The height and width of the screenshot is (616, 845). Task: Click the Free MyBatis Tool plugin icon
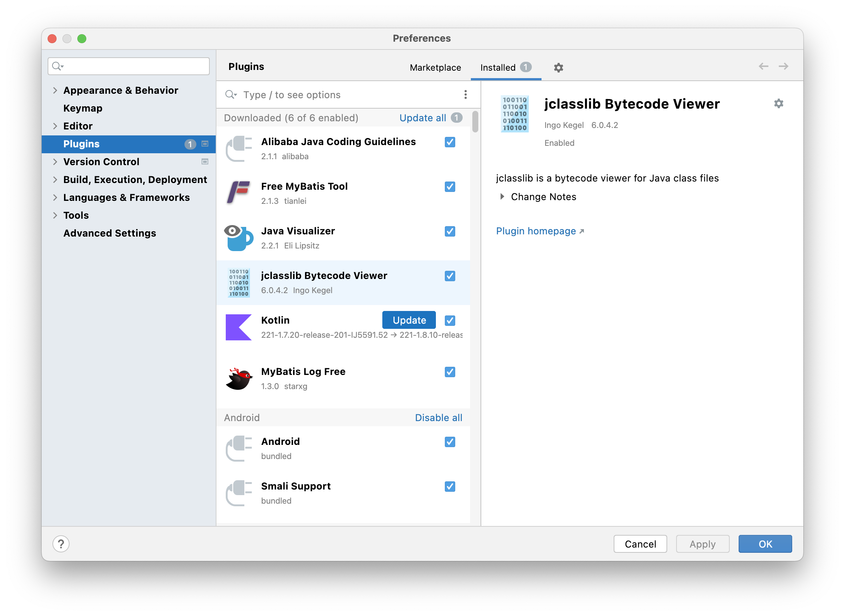tap(239, 193)
